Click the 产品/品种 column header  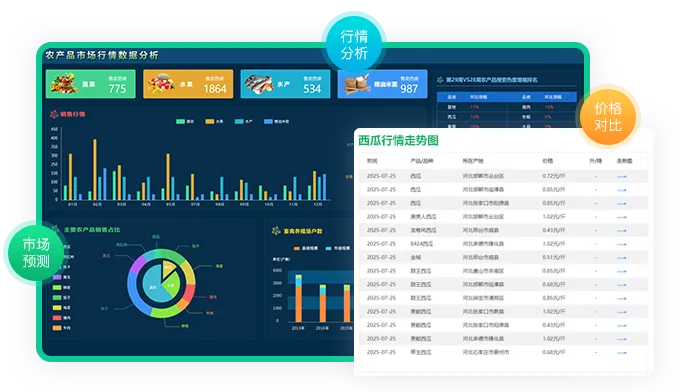click(422, 161)
